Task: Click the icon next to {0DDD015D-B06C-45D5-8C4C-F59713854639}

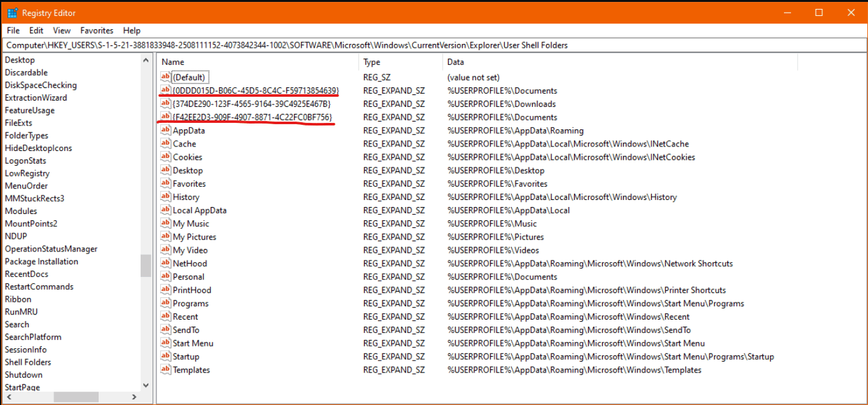Action: pos(165,90)
